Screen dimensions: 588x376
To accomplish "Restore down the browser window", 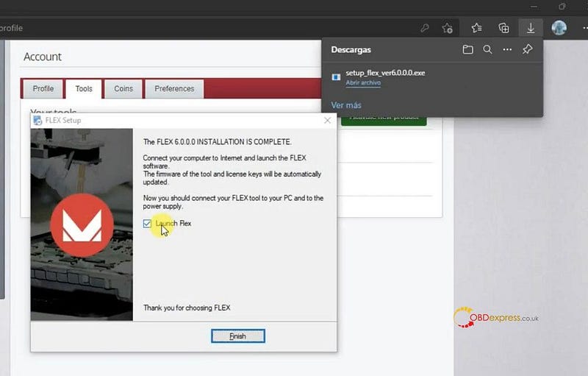I will click(562, 7).
